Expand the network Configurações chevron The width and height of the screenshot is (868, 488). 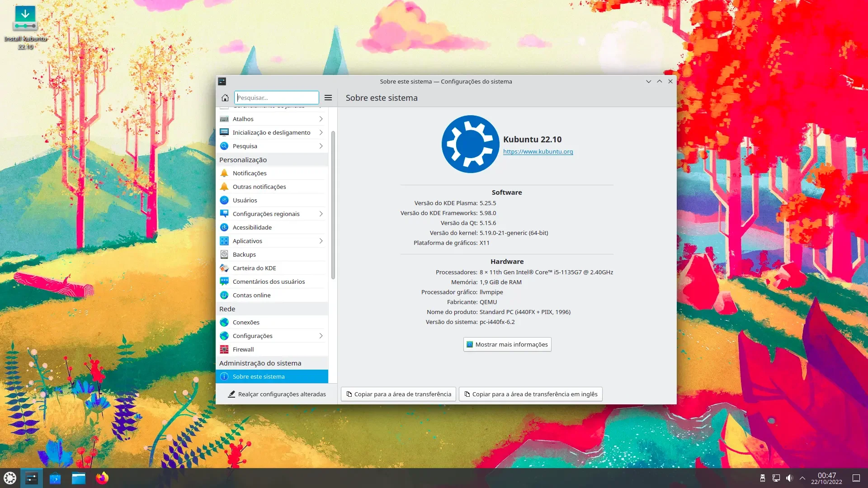[321, 336]
